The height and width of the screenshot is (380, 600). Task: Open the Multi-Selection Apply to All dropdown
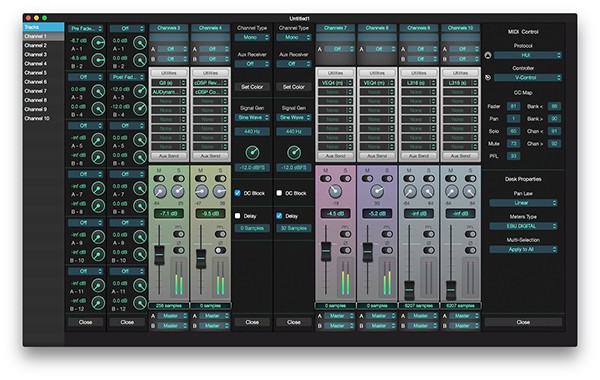click(523, 250)
